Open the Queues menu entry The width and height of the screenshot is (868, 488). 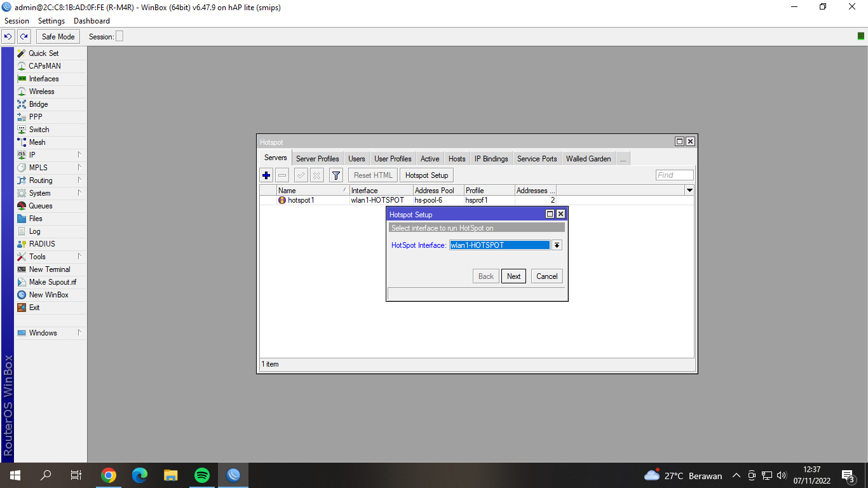(51, 206)
